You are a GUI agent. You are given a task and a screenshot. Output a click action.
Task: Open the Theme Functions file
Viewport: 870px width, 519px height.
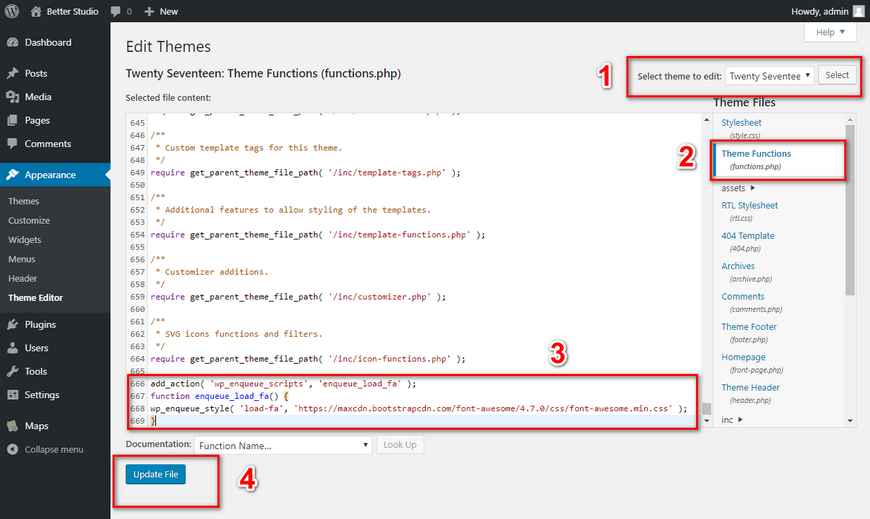(x=756, y=154)
